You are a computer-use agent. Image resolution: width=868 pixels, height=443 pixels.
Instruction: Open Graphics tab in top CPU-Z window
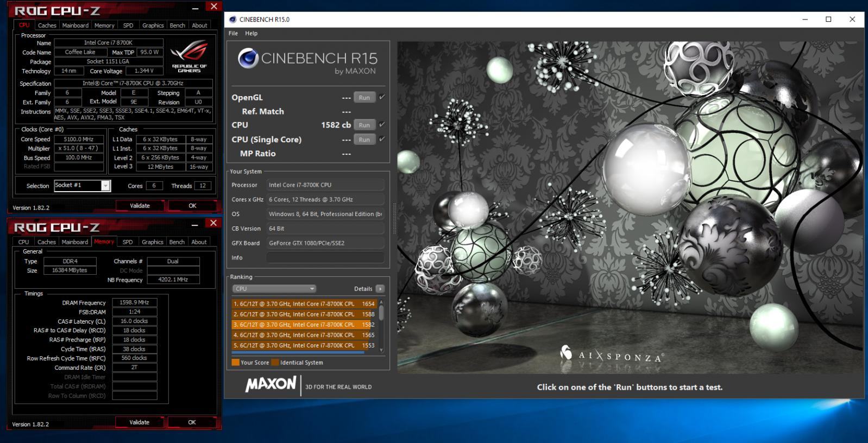click(x=153, y=26)
